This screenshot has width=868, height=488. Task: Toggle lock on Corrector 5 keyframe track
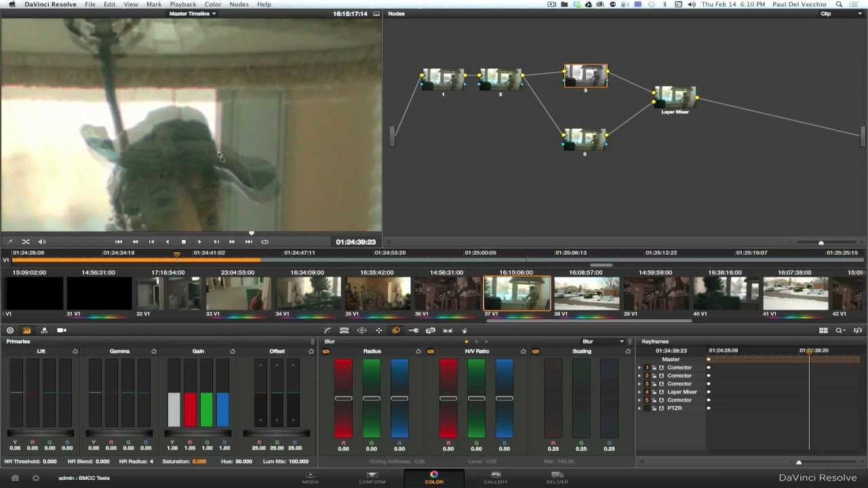point(654,400)
